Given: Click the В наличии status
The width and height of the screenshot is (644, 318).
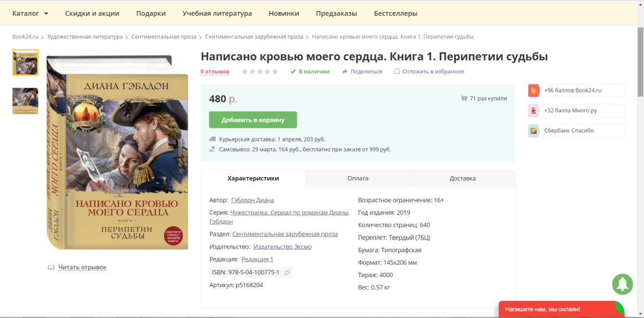Looking at the screenshot, I should (x=314, y=71).
